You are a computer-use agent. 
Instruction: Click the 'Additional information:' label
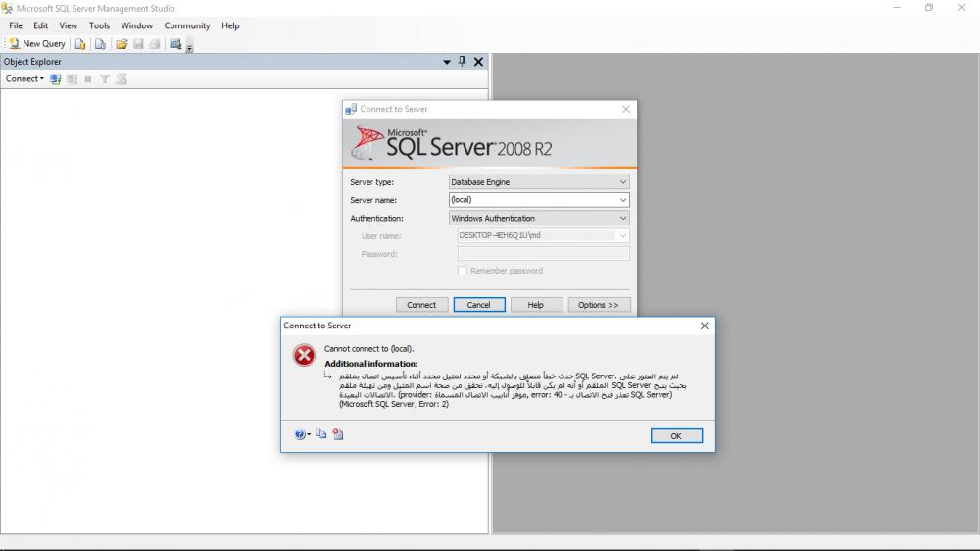371,364
